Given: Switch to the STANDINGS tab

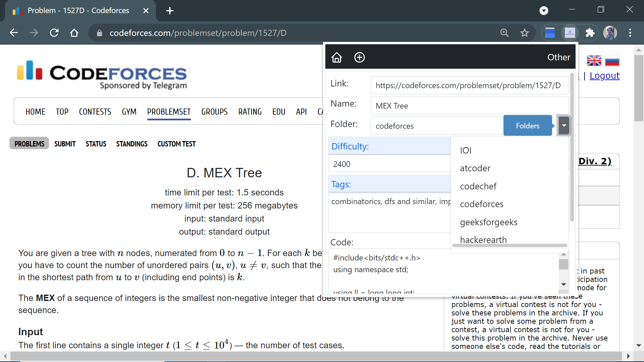Looking at the screenshot, I should coord(131,144).
